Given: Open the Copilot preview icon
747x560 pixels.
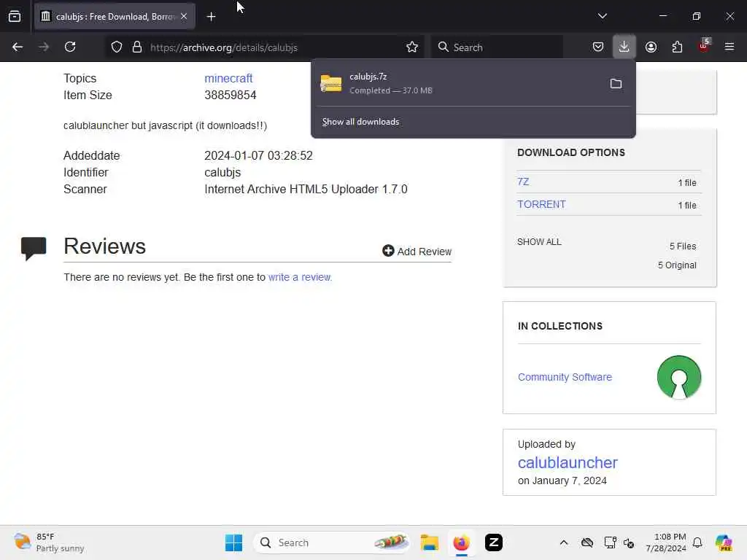Looking at the screenshot, I should [724, 542].
